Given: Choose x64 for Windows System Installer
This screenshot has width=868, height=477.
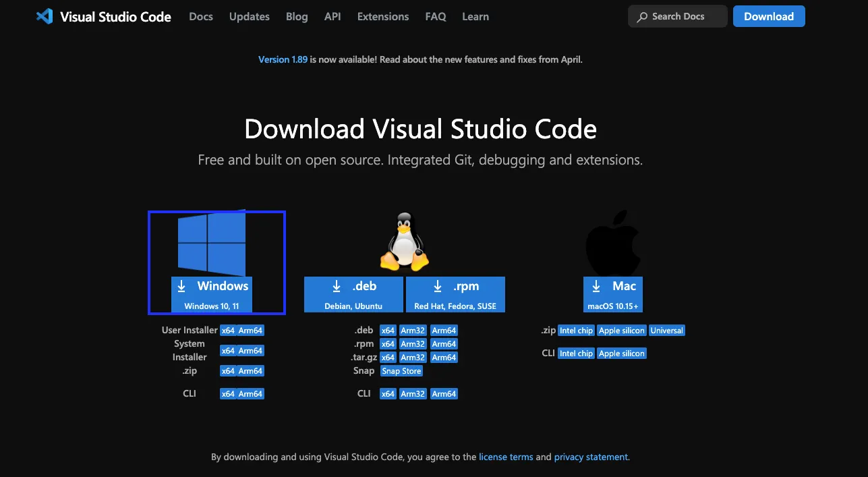Looking at the screenshot, I should [228, 351].
